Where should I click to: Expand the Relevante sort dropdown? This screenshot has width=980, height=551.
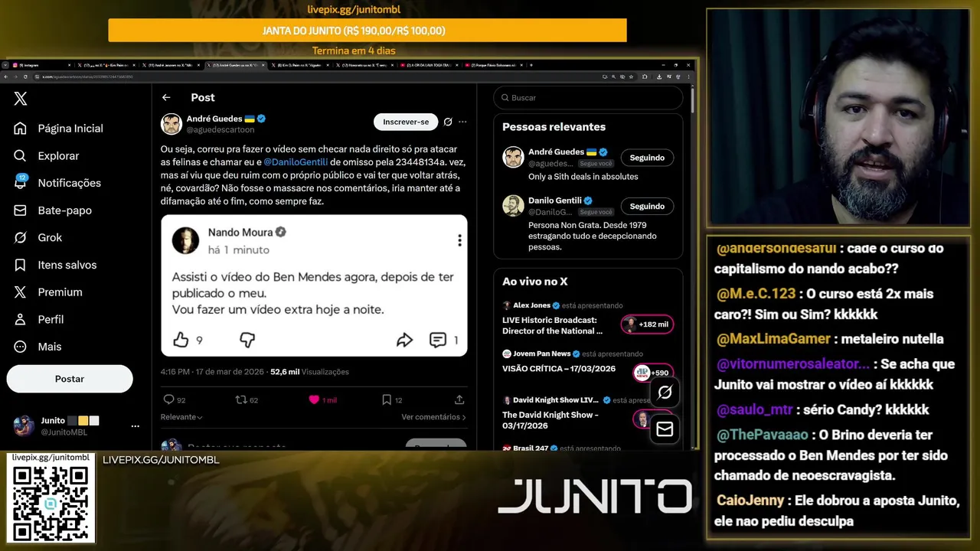(181, 417)
